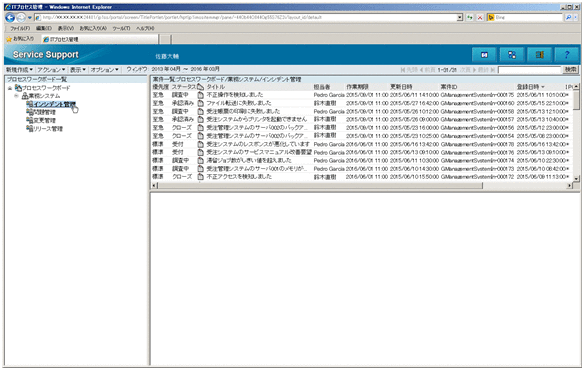Viewport: 585px width, 371px height.
Task: Click the 変更管理 board icon in tree
Action: (x=30, y=120)
